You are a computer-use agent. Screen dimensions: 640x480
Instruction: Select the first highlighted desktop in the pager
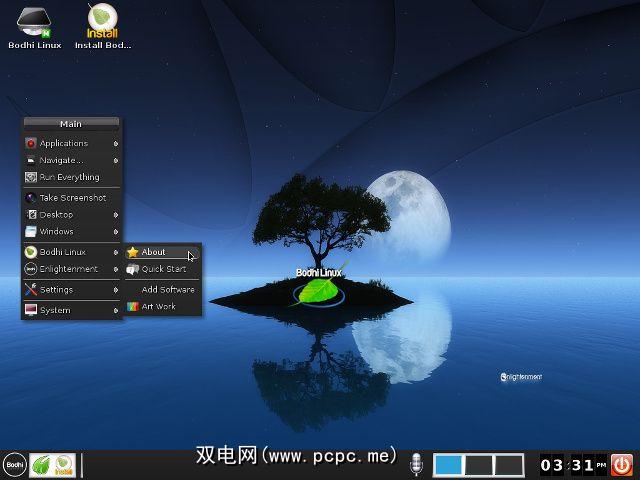click(449, 464)
